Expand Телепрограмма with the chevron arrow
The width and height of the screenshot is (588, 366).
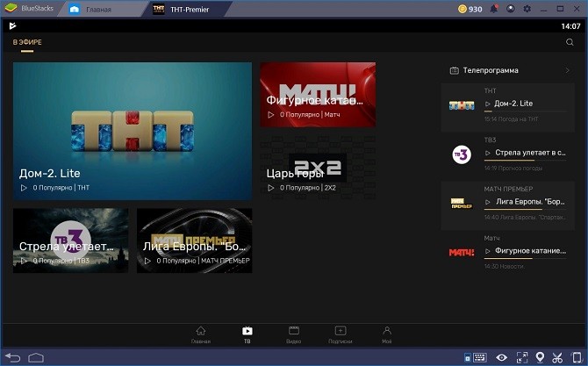(x=567, y=70)
